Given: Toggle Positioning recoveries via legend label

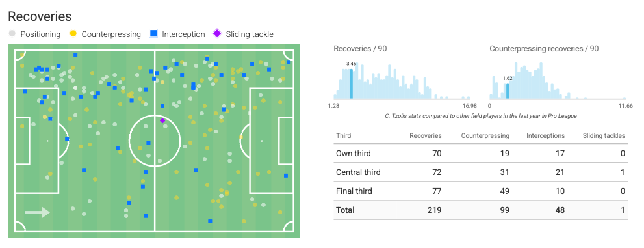Looking at the screenshot, I should coord(41,34).
